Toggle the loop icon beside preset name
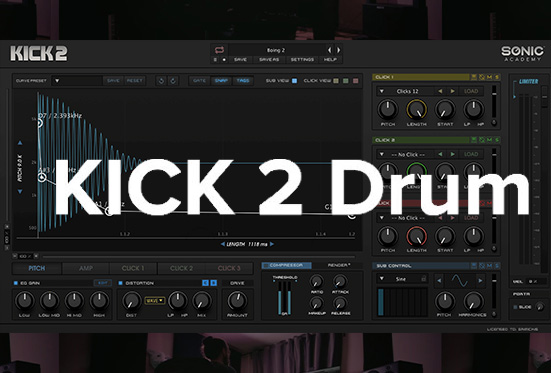This screenshot has height=373, width=551. (x=219, y=50)
